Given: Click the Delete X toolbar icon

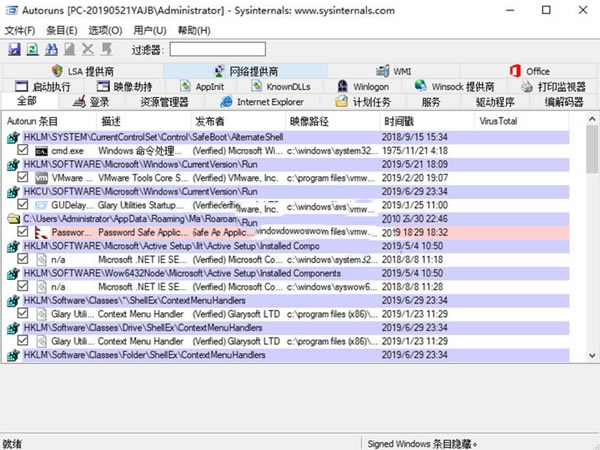Looking at the screenshot, I should (88, 49).
